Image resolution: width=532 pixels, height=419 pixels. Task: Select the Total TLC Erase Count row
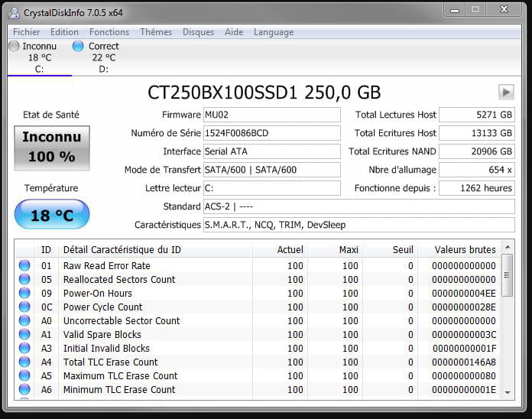(x=258, y=362)
